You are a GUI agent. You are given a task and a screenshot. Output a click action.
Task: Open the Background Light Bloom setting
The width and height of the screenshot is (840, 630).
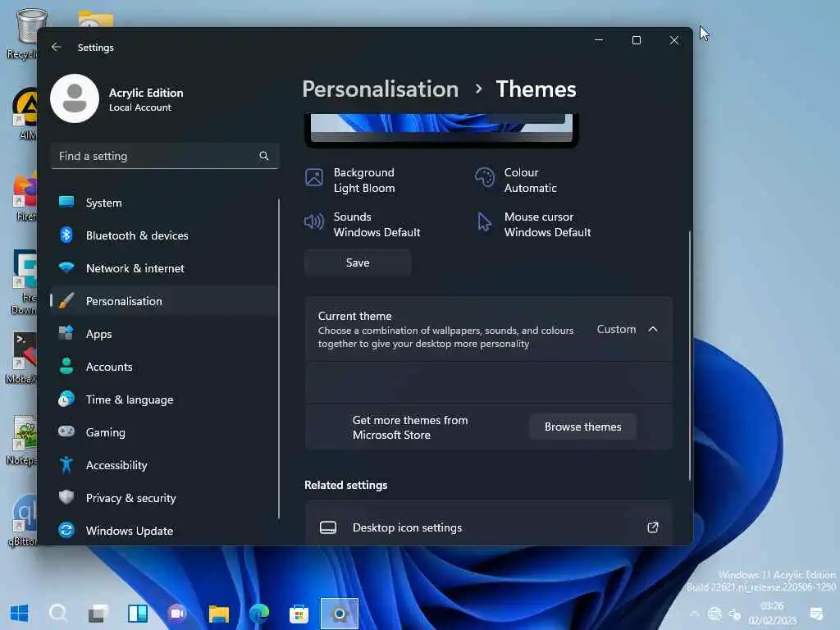pyautogui.click(x=351, y=180)
